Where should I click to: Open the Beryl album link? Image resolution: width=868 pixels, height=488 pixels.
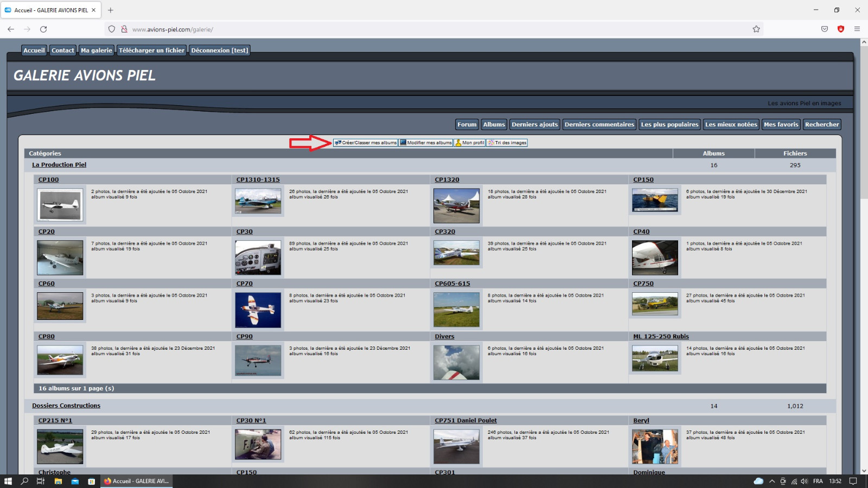point(641,421)
